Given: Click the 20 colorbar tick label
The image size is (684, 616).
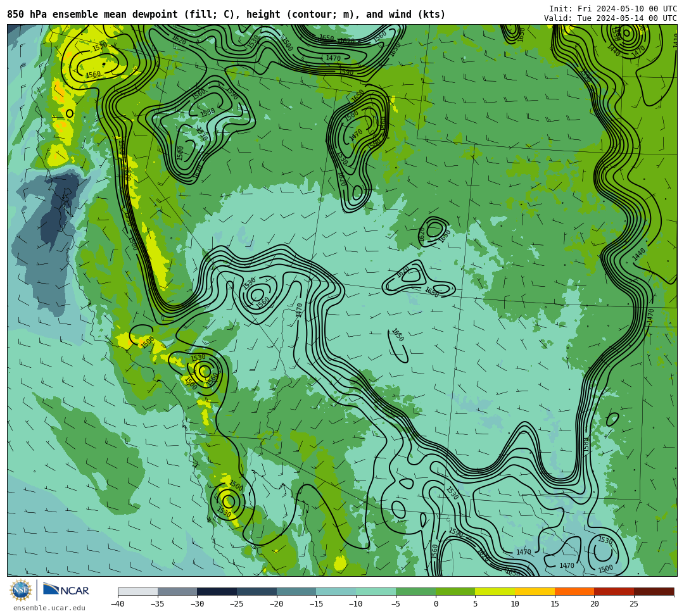Looking at the screenshot, I should click(x=595, y=604).
